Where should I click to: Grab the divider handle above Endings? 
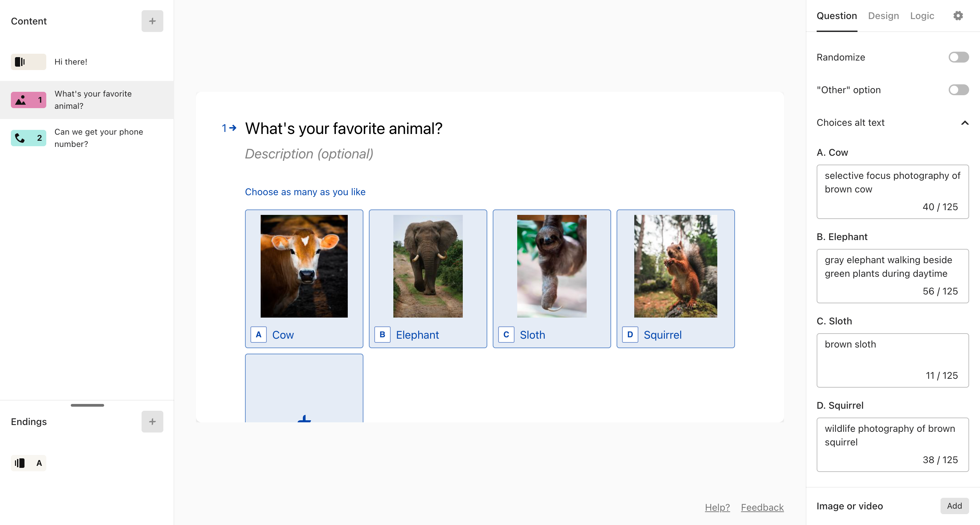(x=87, y=405)
